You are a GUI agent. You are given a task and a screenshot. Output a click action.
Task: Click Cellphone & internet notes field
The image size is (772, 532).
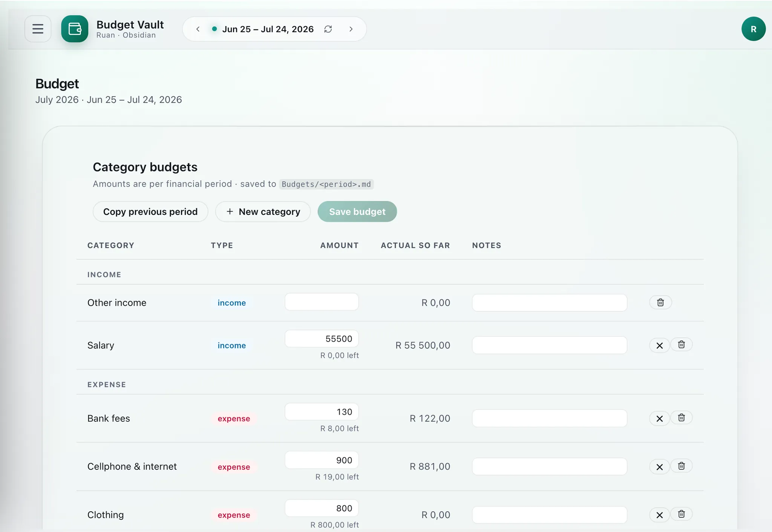(550, 467)
